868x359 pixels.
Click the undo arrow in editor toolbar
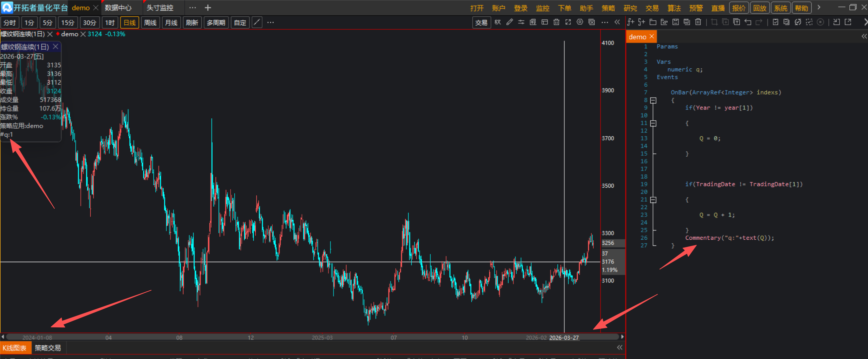(x=748, y=22)
